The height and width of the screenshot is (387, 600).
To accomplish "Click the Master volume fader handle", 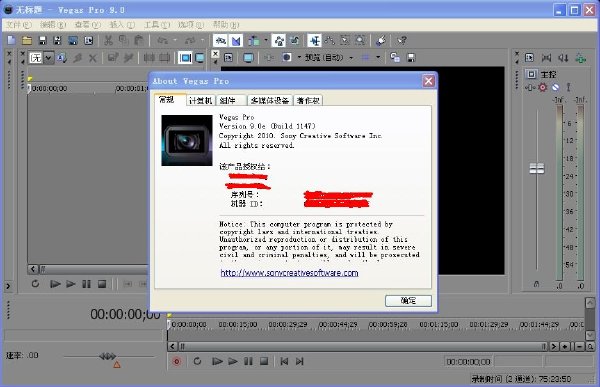I will pyautogui.click(x=537, y=168).
